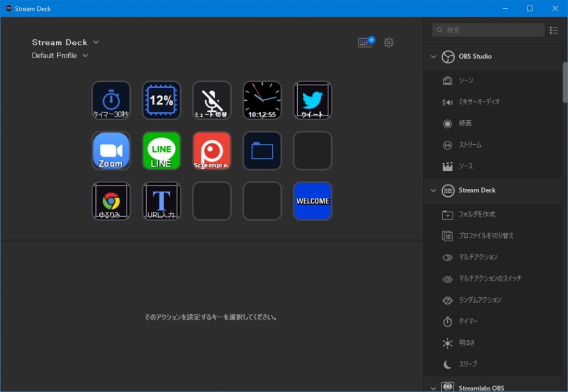
Task: Click the Stream Deck icon in title bar
Action: [x=9, y=8]
